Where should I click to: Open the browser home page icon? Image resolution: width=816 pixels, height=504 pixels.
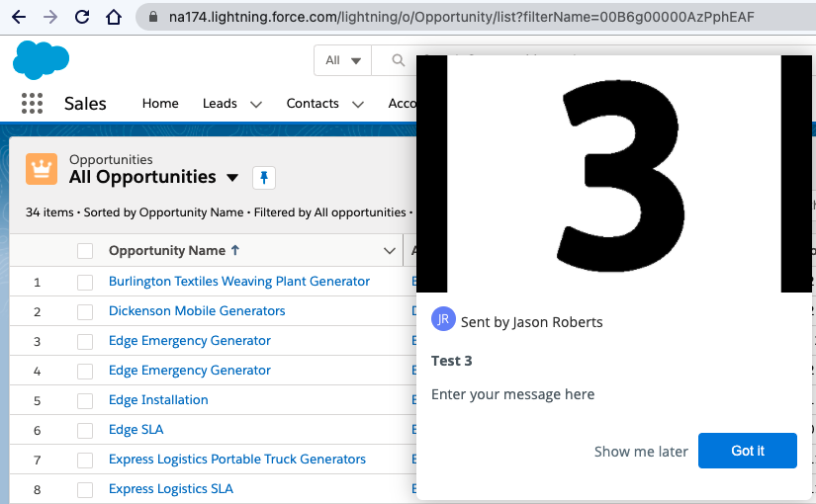pos(114,17)
